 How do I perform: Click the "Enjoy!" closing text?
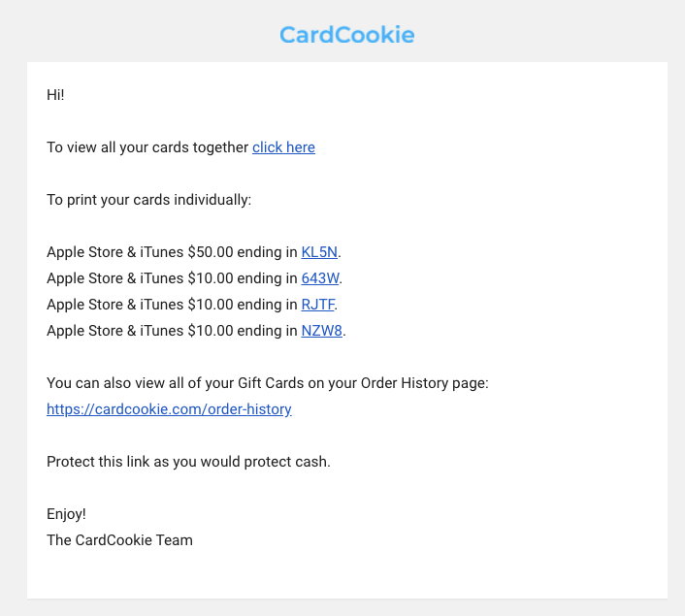[66, 514]
